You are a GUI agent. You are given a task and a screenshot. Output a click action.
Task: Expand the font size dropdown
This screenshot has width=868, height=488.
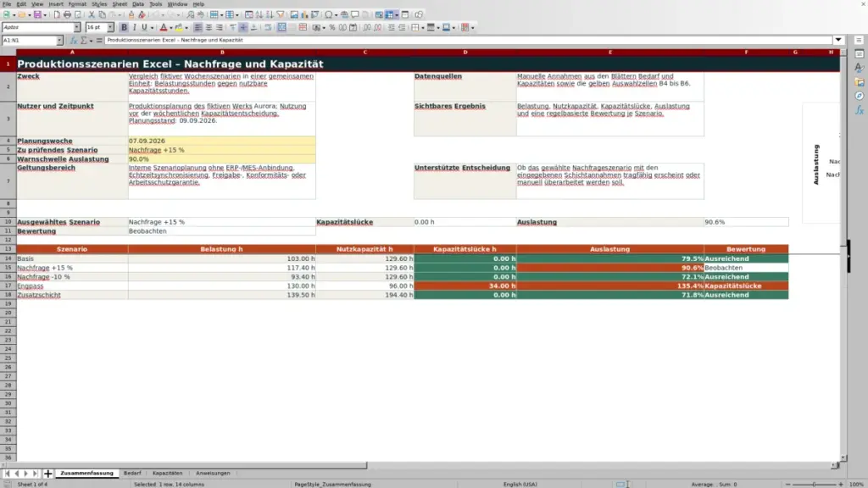pyautogui.click(x=110, y=28)
